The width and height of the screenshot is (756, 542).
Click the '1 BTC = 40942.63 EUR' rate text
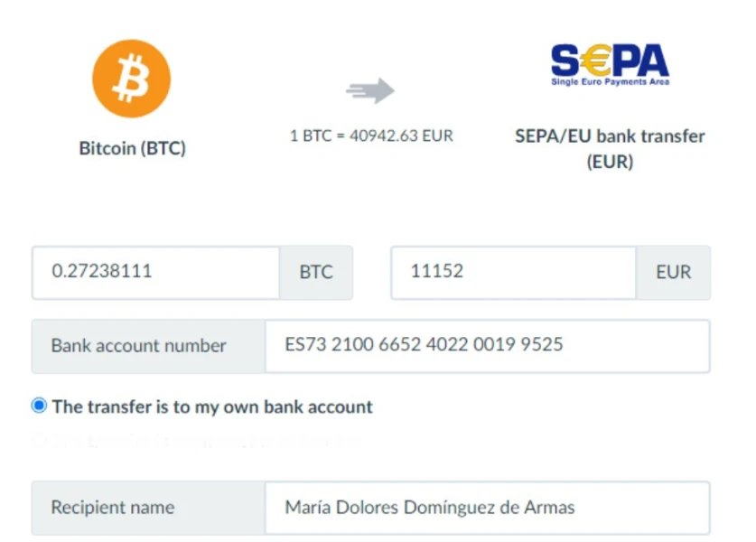371,135
